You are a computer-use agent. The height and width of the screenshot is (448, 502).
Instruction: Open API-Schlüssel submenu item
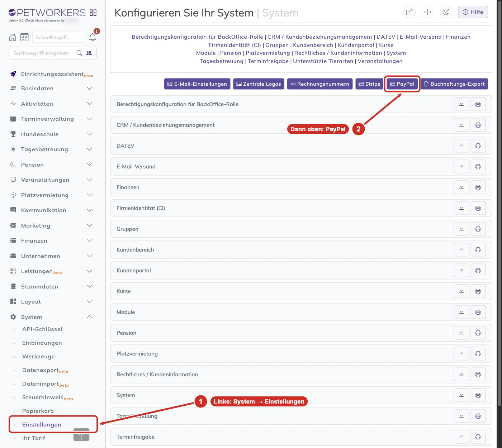coord(42,329)
